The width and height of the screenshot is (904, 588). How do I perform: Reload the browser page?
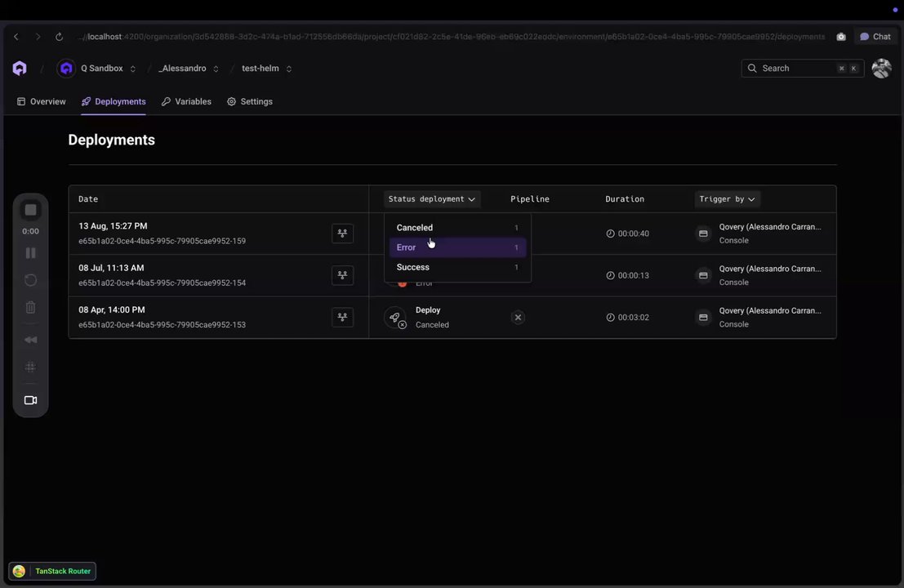(59, 37)
